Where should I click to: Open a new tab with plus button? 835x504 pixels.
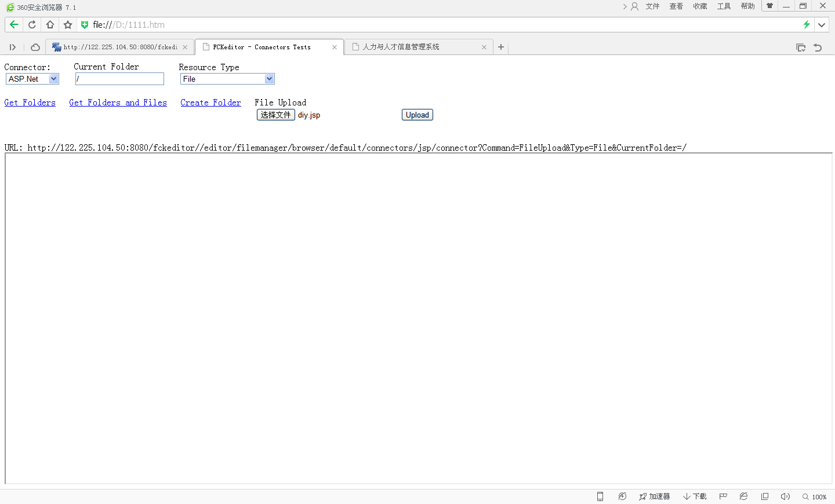click(501, 47)
